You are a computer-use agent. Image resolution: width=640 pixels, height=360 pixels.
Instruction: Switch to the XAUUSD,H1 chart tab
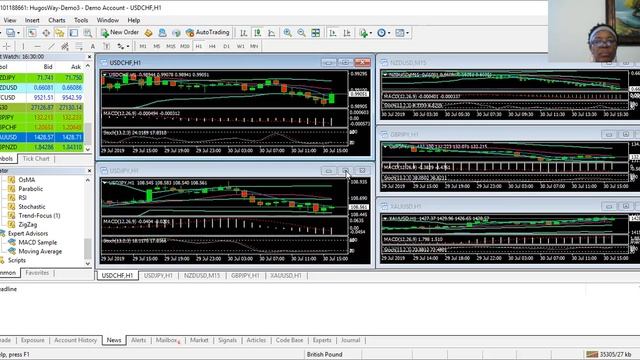pos(286,276)
